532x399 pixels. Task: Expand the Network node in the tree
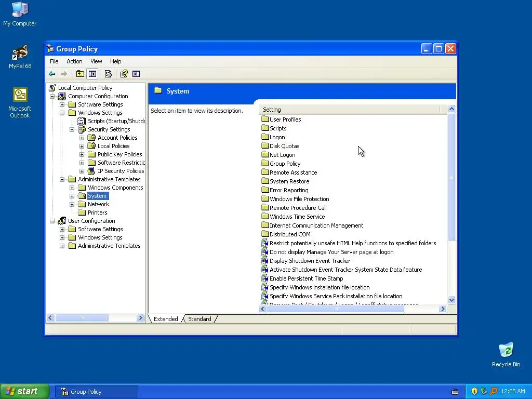pyautogui.click(x=72, y=204)
